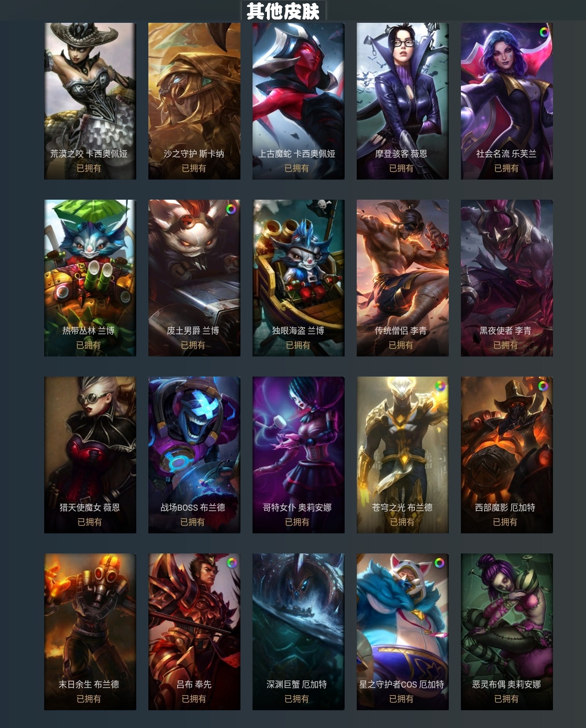586x728 pixels.
Task: Open 战场BOSS 布兰德 skin card
Action: tap(194, 455)
